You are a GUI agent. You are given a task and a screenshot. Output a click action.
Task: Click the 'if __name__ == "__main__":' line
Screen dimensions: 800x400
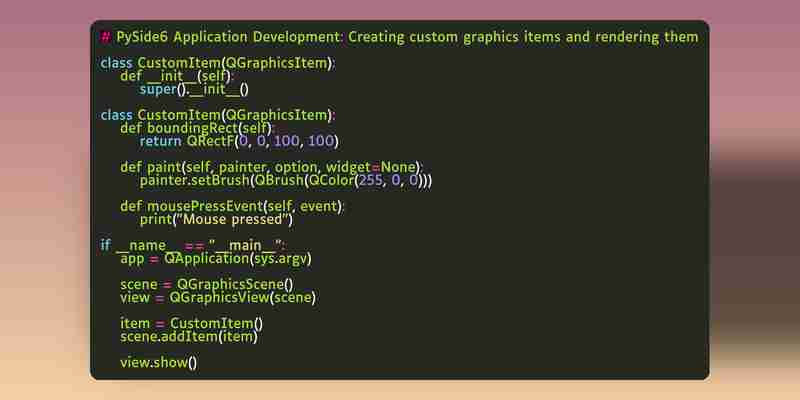193,245
